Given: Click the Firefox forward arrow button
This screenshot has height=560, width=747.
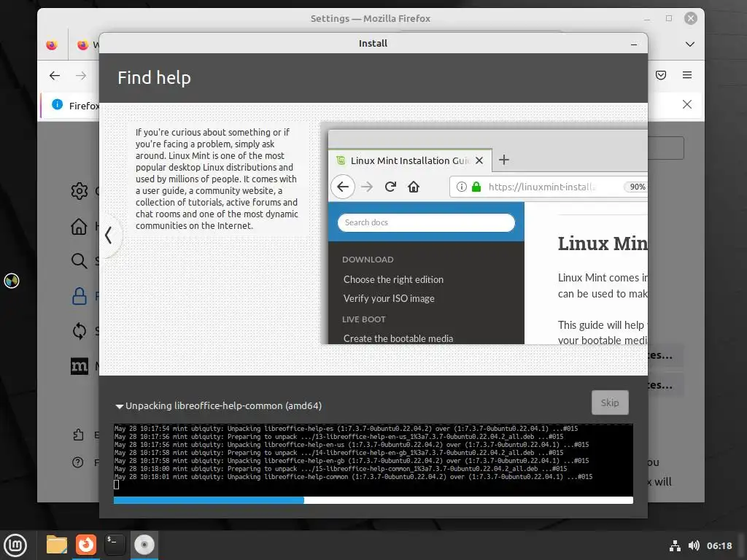Looking at the screenshot, I should click(x=81, y=75).
